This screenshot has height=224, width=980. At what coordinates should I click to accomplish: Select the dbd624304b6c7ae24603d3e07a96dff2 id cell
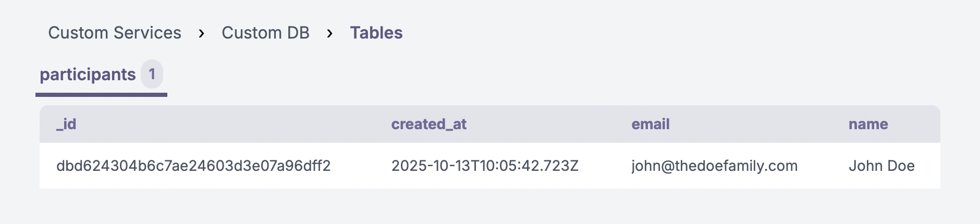193,166
